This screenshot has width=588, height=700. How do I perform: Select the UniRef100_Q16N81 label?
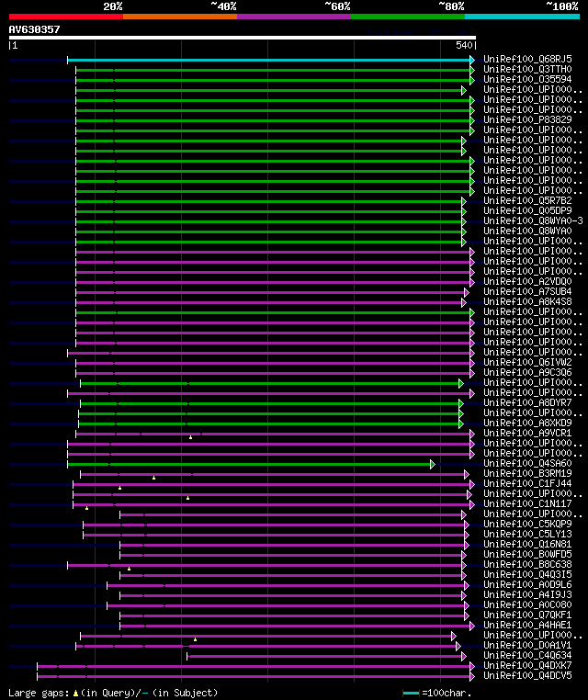coord(527,544)
